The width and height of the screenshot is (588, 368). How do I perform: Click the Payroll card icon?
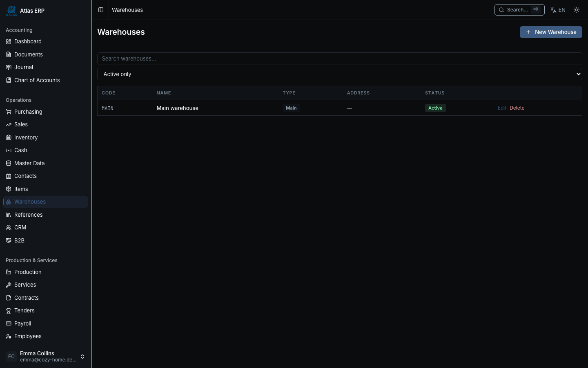point(9,323)
